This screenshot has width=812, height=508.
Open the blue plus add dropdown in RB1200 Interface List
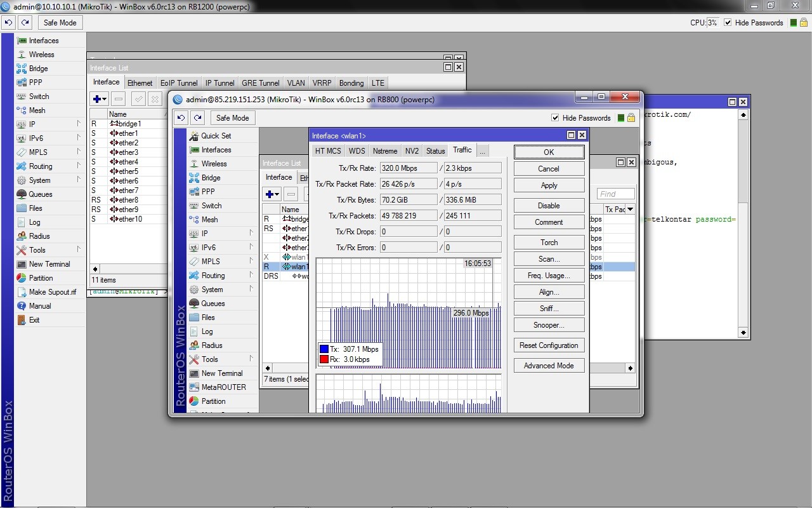coord(100,99)
